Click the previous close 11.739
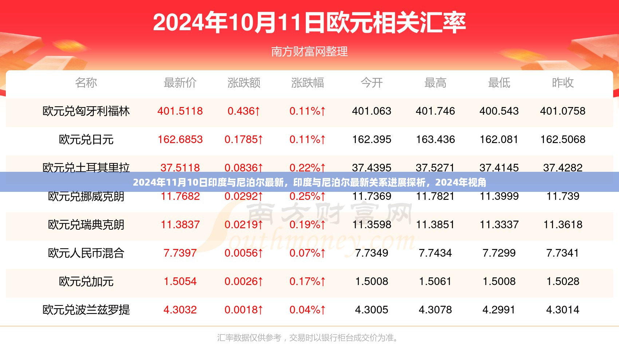The height and width of the screenshot is (364, 619). 563,197
